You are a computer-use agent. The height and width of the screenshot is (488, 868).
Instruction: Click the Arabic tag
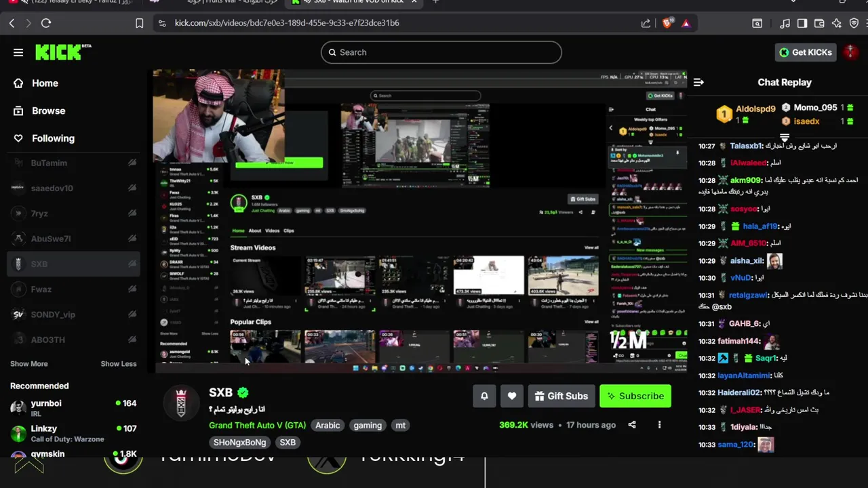(328, 426)
